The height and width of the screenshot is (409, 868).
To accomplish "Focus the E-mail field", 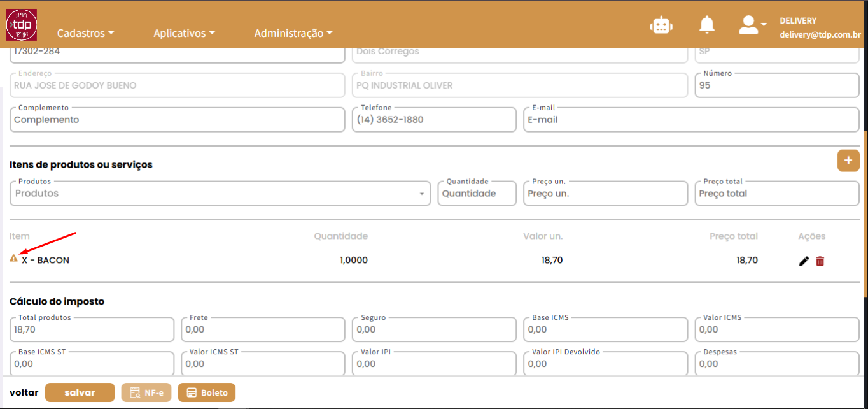I will pyautogui.click(x=691, y=120).
